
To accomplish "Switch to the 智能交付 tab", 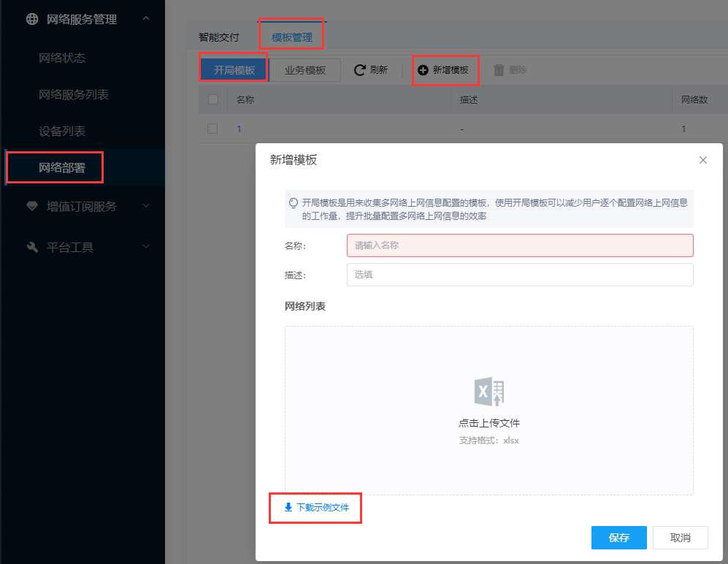I will tap(218, 37).
